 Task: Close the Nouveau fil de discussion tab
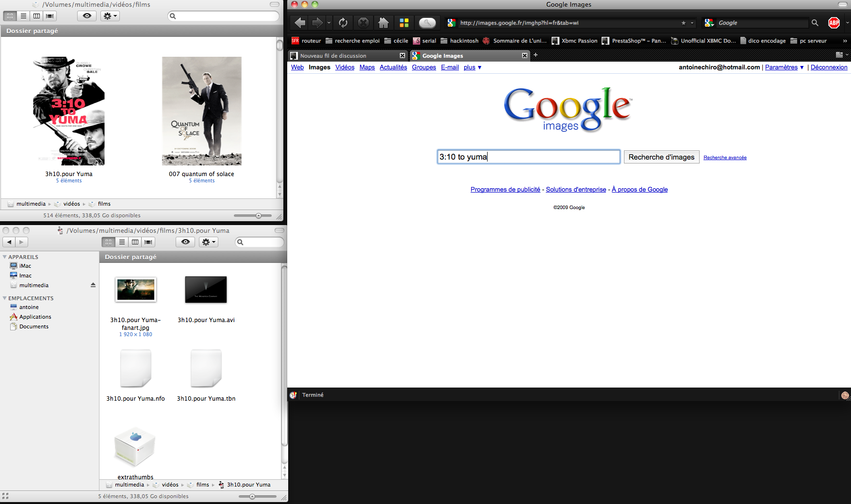[x=402, y=56]
